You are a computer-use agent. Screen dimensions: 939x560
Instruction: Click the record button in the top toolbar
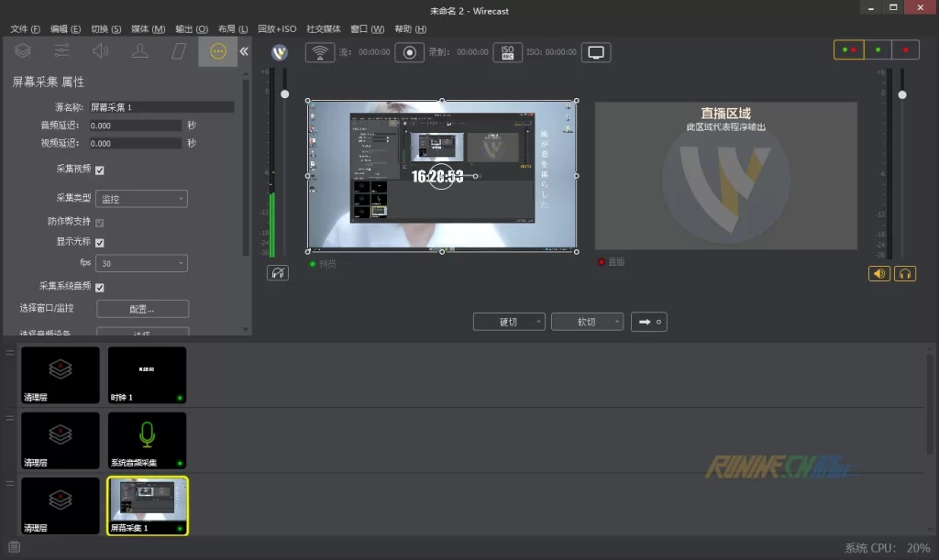(412, 52)
